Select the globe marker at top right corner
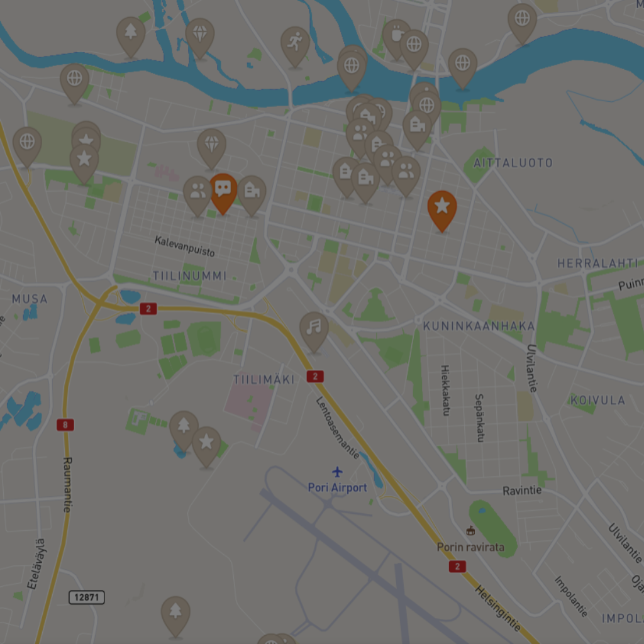644x644 pixels. click(522, 23)
